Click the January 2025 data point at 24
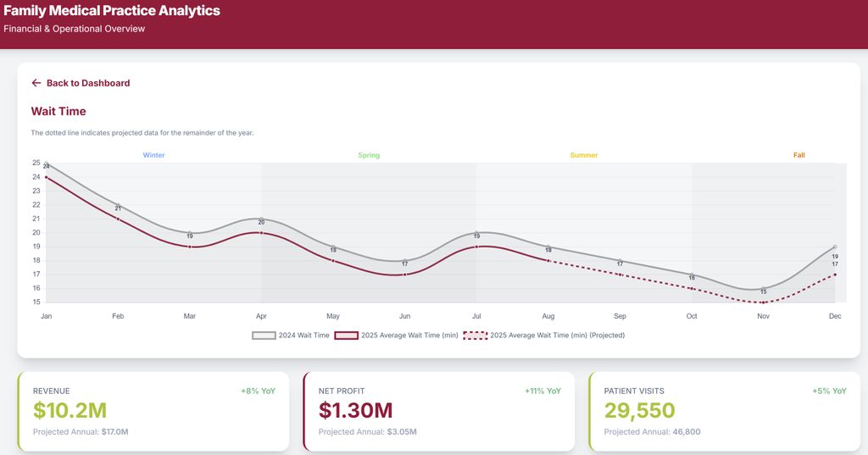Screen dimensions: 868x455 click(x=47, y=177)
